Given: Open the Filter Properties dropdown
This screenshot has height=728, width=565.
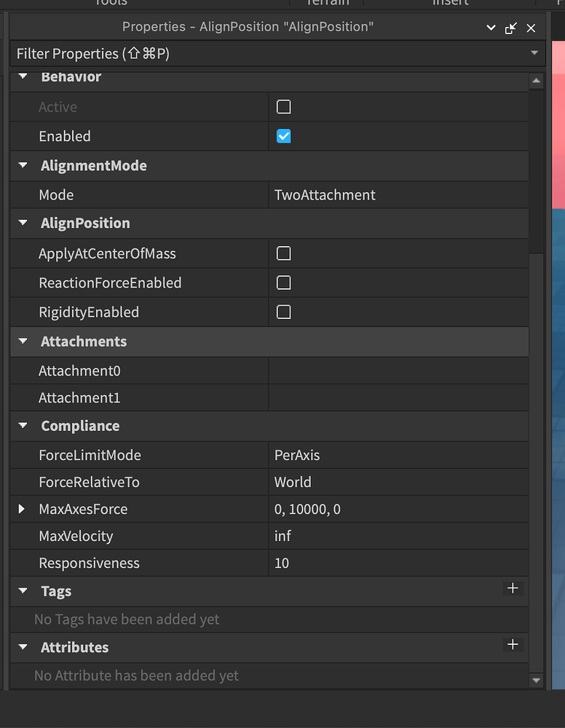Looking at the screenshot, I should click(x=535, y=53).
